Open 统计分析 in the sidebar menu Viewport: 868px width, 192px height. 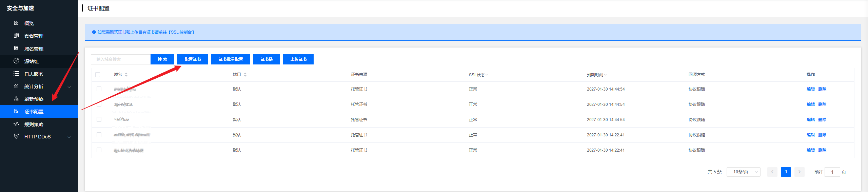click(34, 87)
